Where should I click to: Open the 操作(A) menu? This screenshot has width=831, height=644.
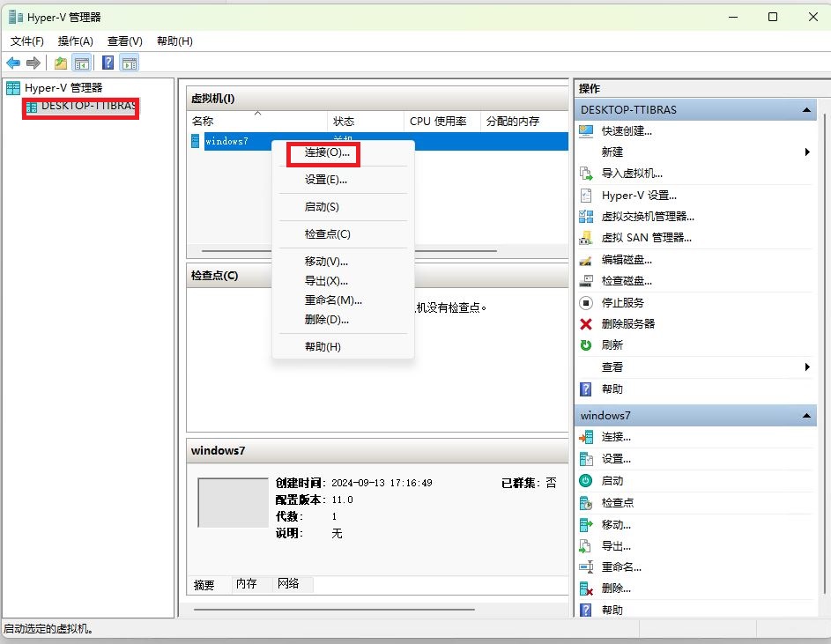[x=75, y=41]
